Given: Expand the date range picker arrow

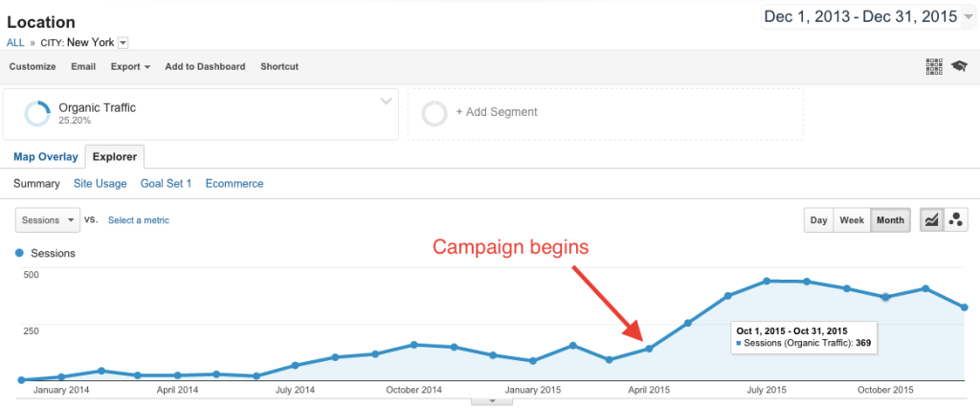Looking at the screenshot, I should pos(969,17).
